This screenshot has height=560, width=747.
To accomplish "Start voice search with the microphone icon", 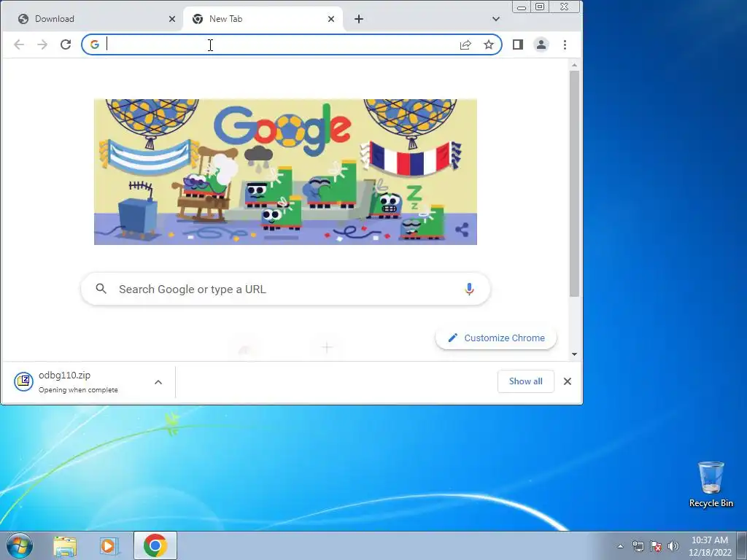I will tap(469, 289).
